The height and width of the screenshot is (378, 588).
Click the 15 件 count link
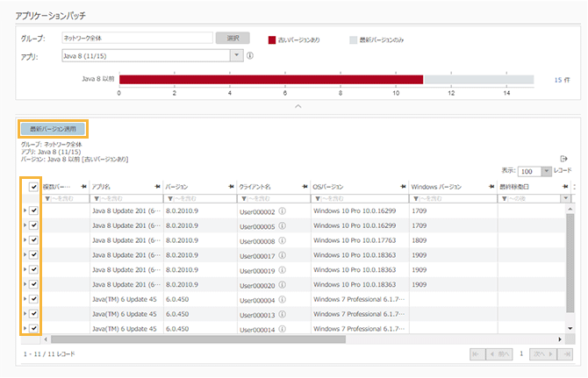tap(562, 79)
